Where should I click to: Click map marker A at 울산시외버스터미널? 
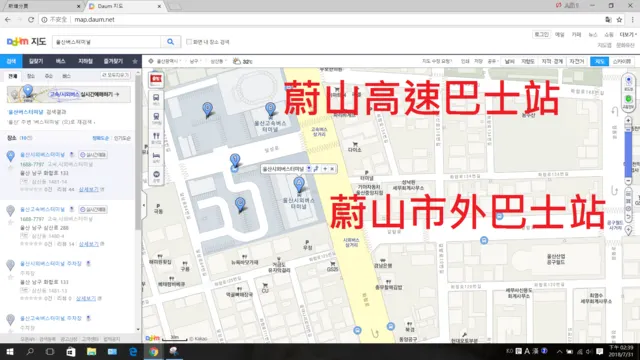pyautogui.click(x=299, y=184)
